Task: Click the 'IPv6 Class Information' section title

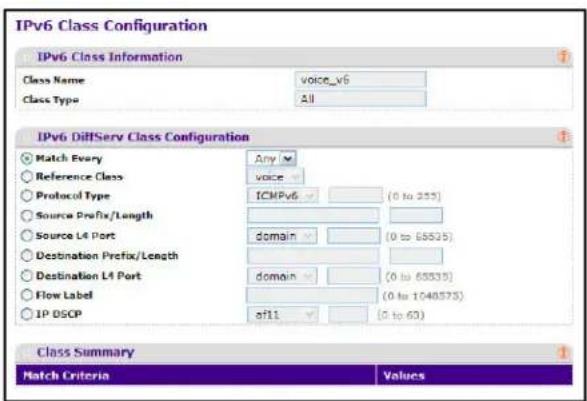Action: pos(110,57)
